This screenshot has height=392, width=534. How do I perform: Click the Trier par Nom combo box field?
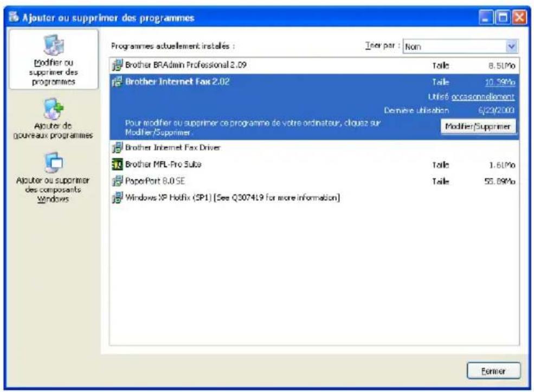[460, 46]
